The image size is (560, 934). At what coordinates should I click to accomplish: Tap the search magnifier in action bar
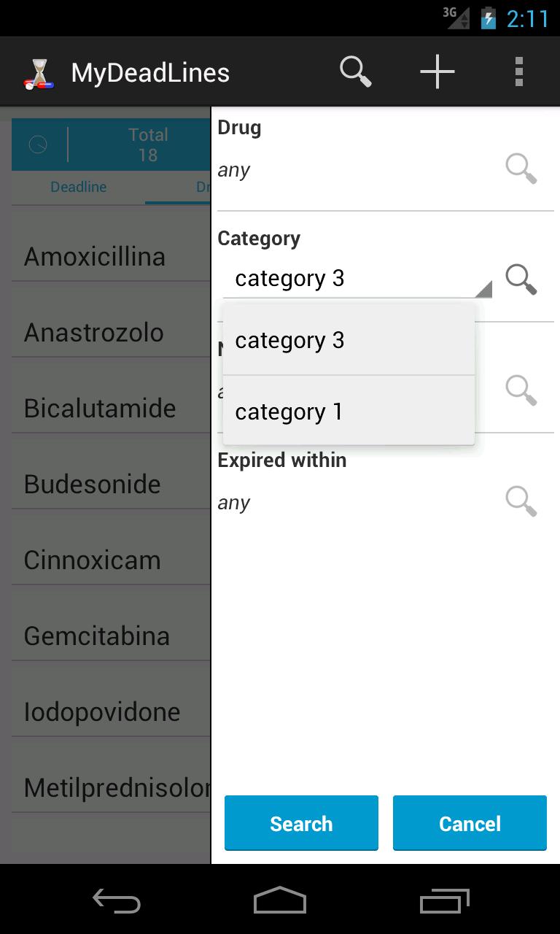[356, 72]
